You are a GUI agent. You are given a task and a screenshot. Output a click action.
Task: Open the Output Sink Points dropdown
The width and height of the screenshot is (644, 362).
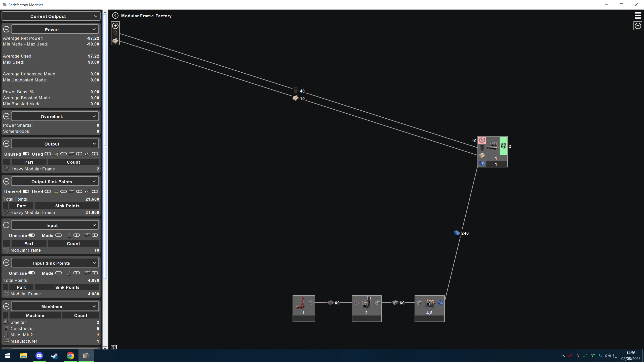tap(55, 182)
